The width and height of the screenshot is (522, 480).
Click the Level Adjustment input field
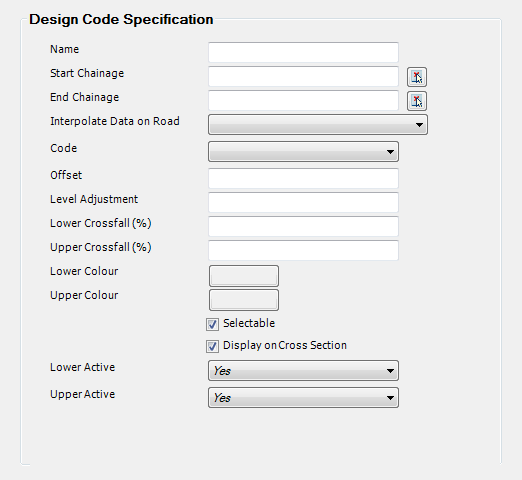click(x=303, y=202)
